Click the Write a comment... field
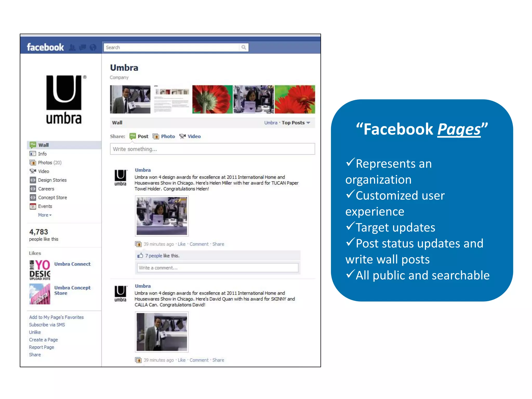 click(x=218, y=268)
